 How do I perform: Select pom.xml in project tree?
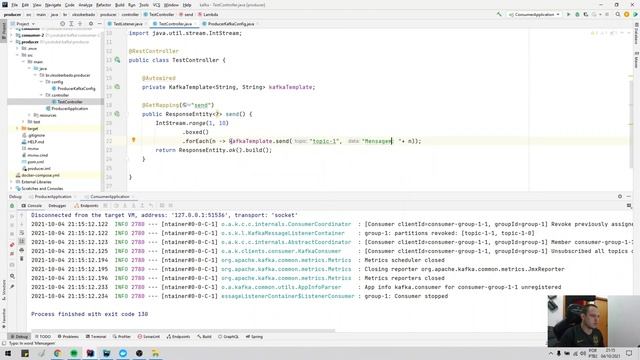pos(35,162)
